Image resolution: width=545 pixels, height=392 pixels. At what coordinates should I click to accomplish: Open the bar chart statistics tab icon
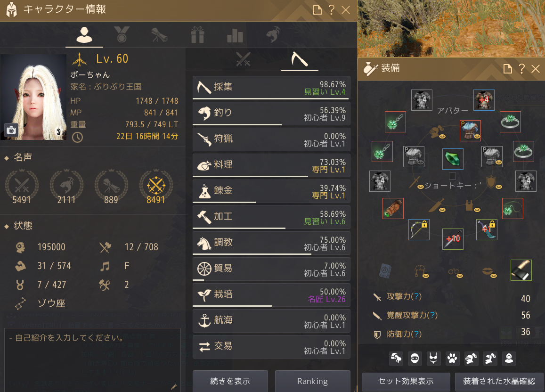(x=235, y=35)
